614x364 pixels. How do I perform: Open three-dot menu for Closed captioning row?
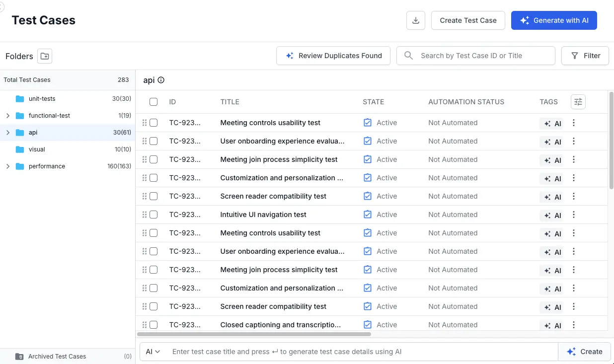574,325
